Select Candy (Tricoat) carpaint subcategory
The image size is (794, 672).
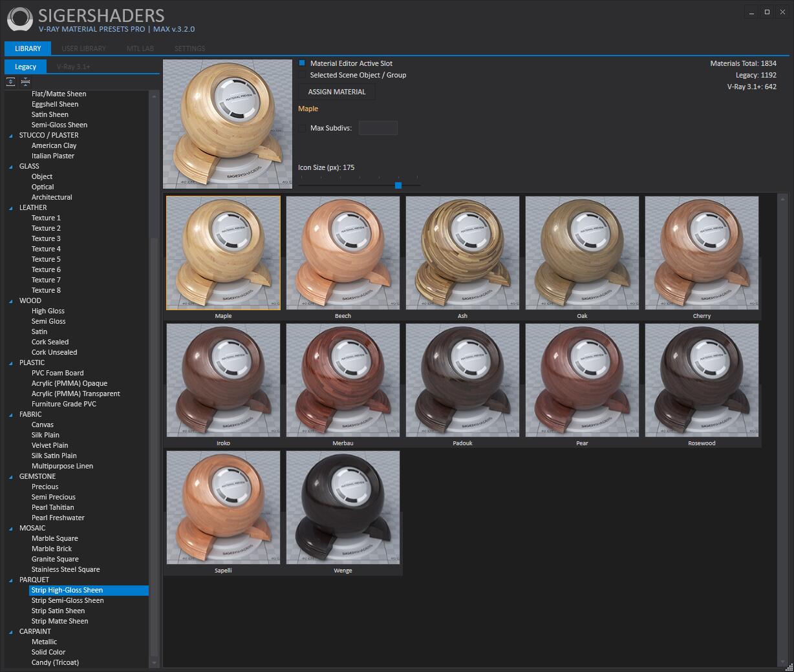pos(55,663)
